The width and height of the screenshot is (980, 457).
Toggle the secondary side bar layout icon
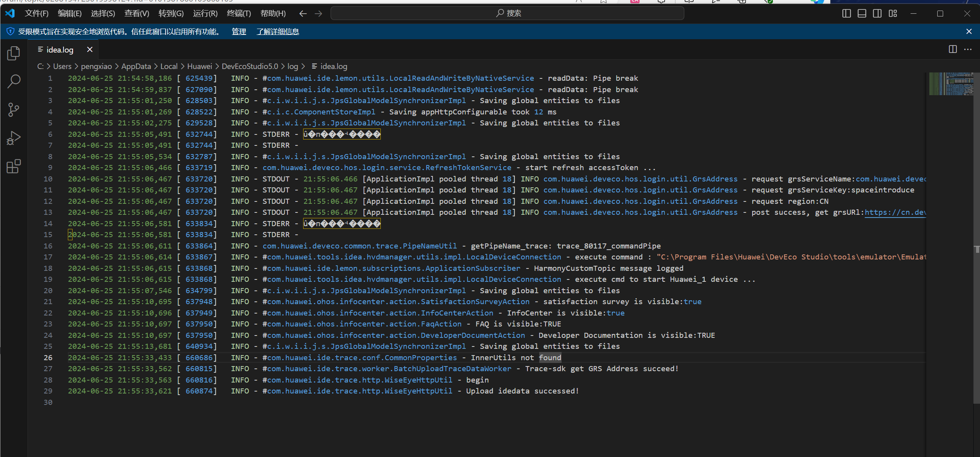pyautogui.click(x=877, y=14)
